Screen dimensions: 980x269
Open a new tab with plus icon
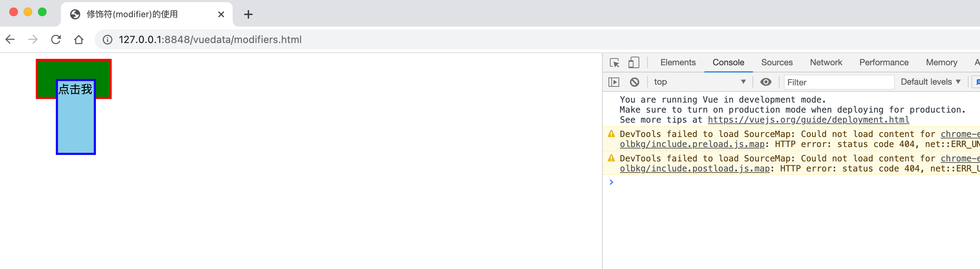pos(248,14)
